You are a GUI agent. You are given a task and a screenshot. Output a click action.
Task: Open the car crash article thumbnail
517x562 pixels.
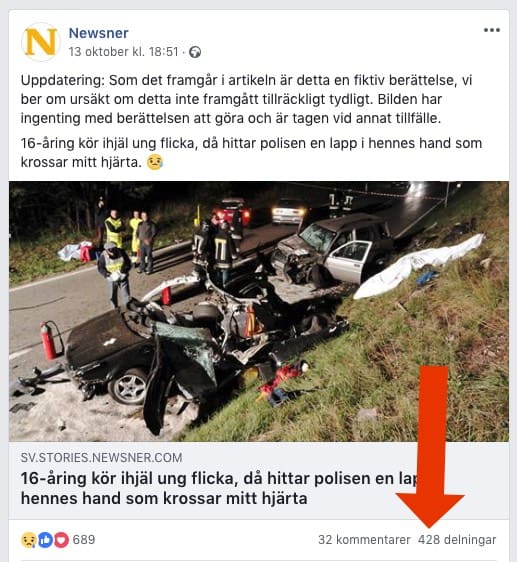click(x=258, y=311)
